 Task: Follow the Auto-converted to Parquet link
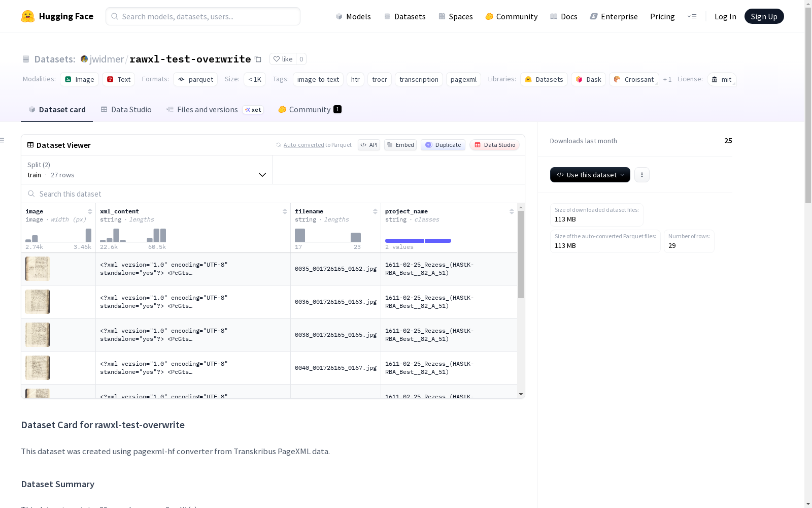tap(304, 145)
